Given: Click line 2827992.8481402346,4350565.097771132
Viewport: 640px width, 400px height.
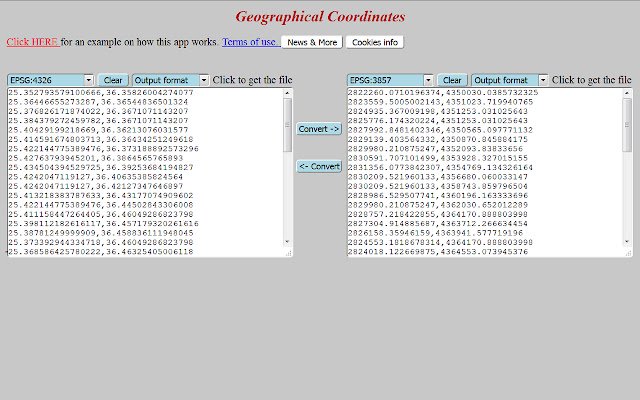Looking at the screenshot, I should pos(440,130).
